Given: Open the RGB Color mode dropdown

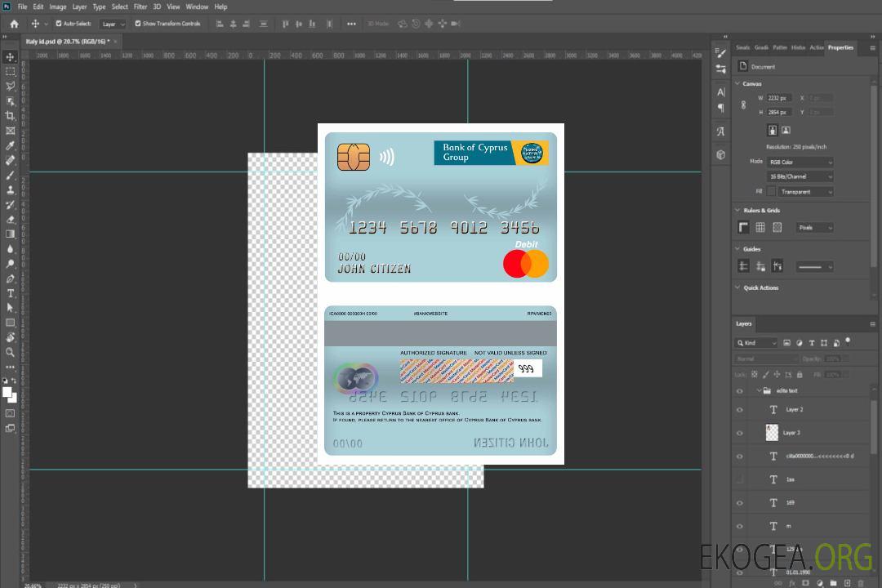Looking at the screenshot, I should (800, 162).
